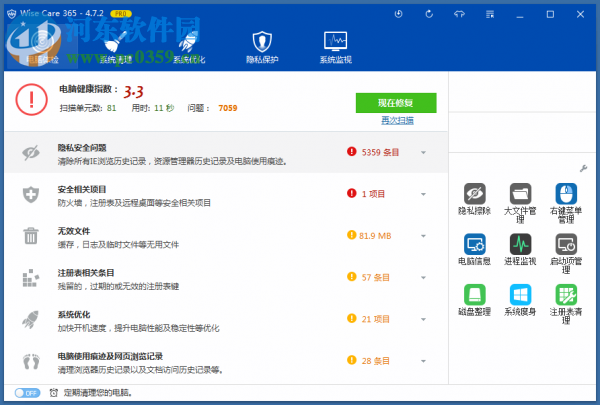Expand the 无效文件 row arrow
Screen dimensions: 600x405
click(x=423, y=236)
